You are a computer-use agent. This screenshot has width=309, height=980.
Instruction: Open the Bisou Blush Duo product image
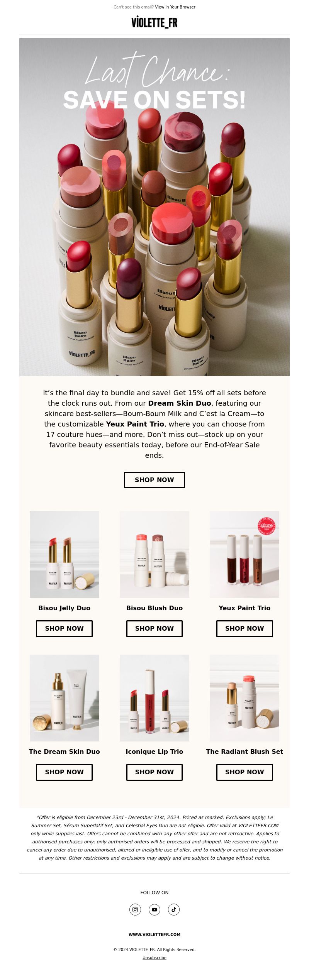click(x=154, y=554)
